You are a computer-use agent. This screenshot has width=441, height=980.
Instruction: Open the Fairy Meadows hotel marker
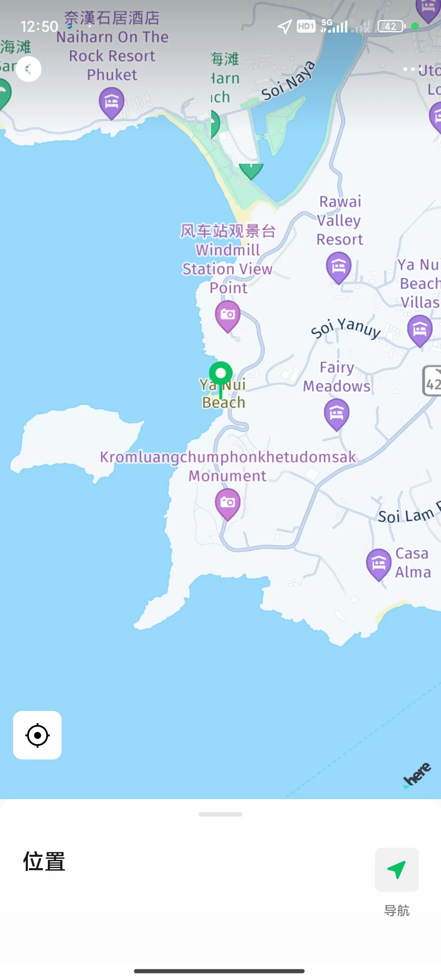click(336, 415)
